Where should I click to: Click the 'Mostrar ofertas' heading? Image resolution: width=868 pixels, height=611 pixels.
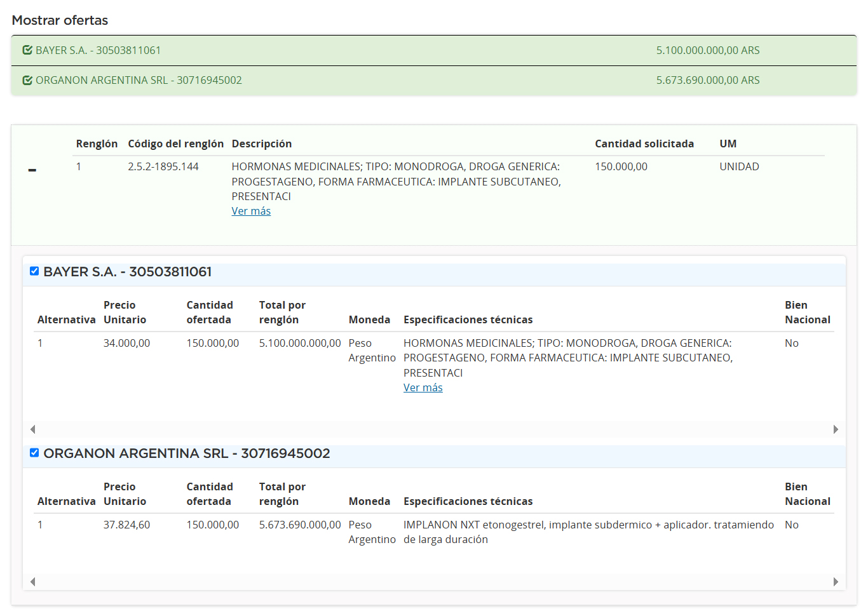coord(60,20)
